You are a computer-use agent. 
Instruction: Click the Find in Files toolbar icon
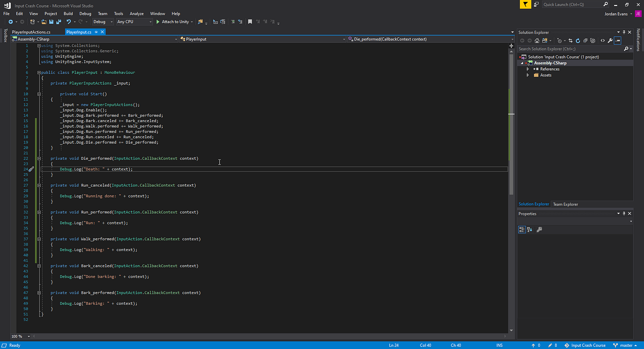(x=200, y=22)
